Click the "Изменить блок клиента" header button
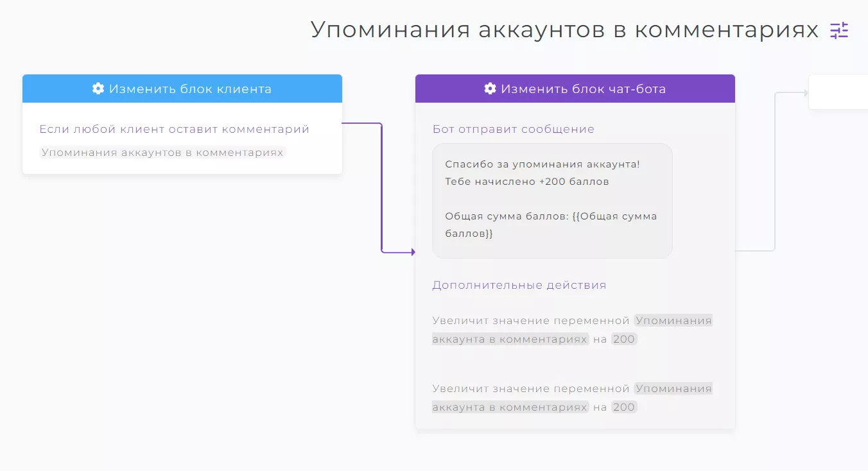 click(x=182, y=89)
